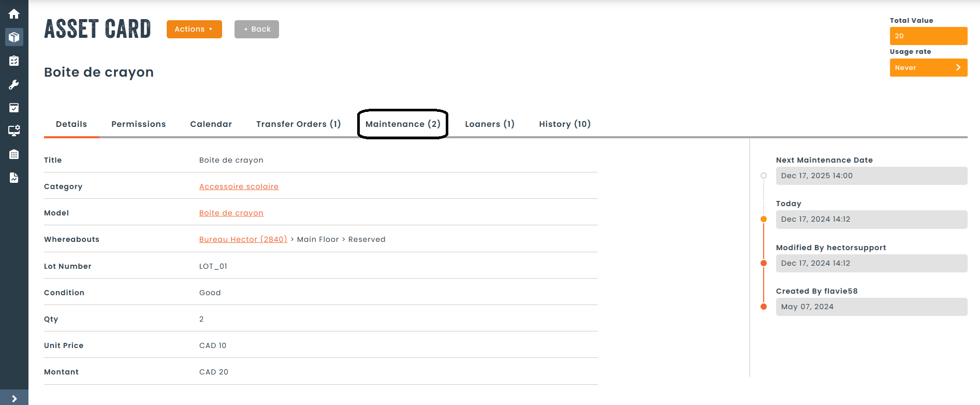Follow the Bureau Hector (2840) link
Viewport: 980px width, 405px height.
[243, 239]
